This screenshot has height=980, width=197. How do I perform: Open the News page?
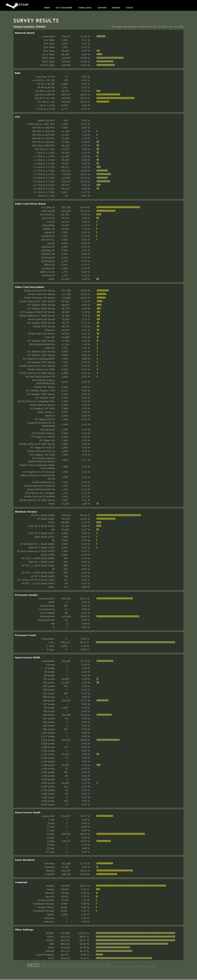pos(47,8)
